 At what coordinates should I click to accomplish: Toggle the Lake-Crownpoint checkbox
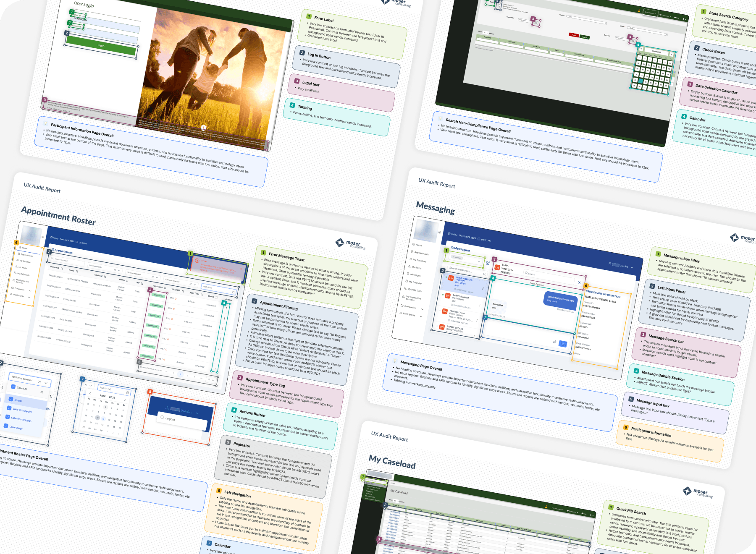(x=9, y=408)
